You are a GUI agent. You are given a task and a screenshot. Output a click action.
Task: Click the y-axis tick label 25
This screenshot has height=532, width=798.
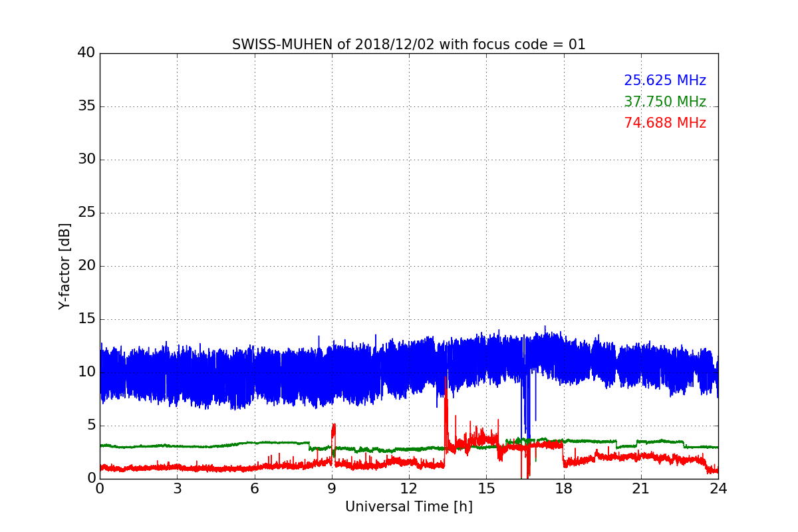tap(86, 212)
